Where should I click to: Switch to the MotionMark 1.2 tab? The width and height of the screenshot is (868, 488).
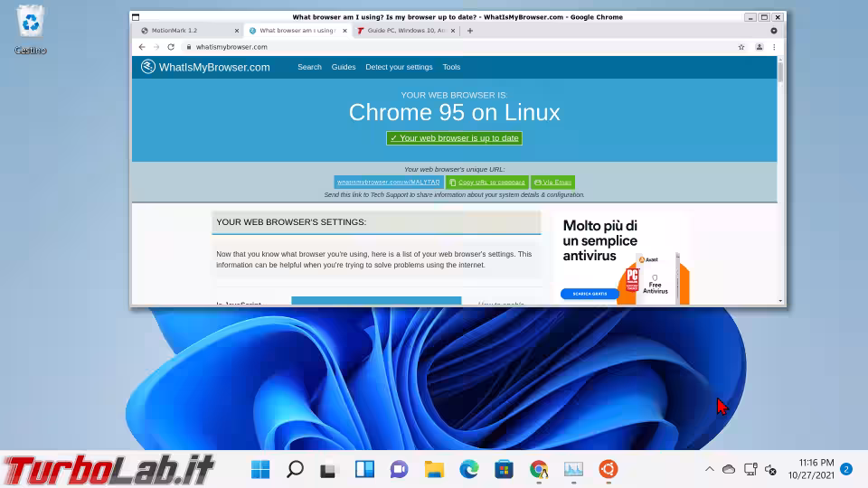click(x=189, y=31)
